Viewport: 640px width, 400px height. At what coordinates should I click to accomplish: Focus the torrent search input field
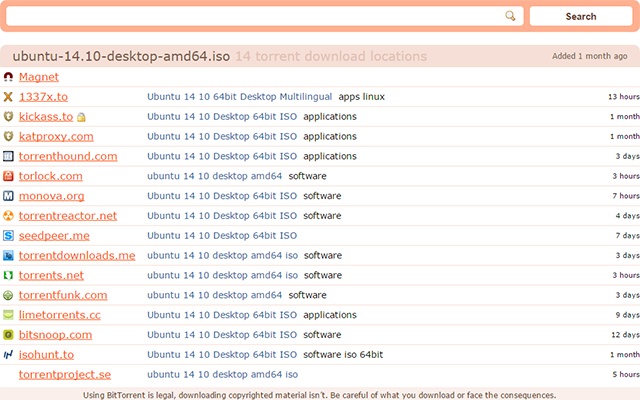[x=264, y=16]
